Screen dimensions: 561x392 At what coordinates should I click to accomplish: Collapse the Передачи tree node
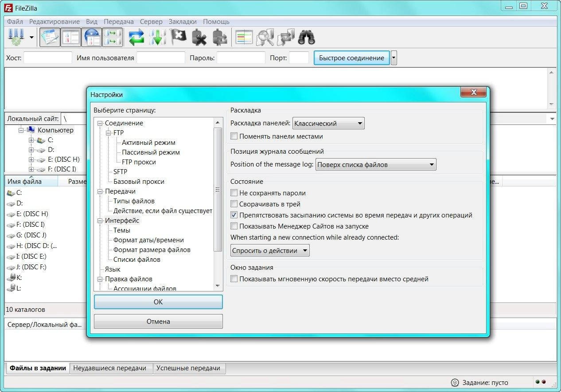[x=100, y=191]
